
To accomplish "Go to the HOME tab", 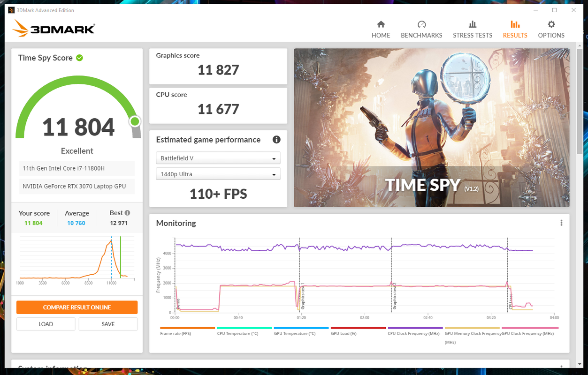I will (x=381, y=35).
